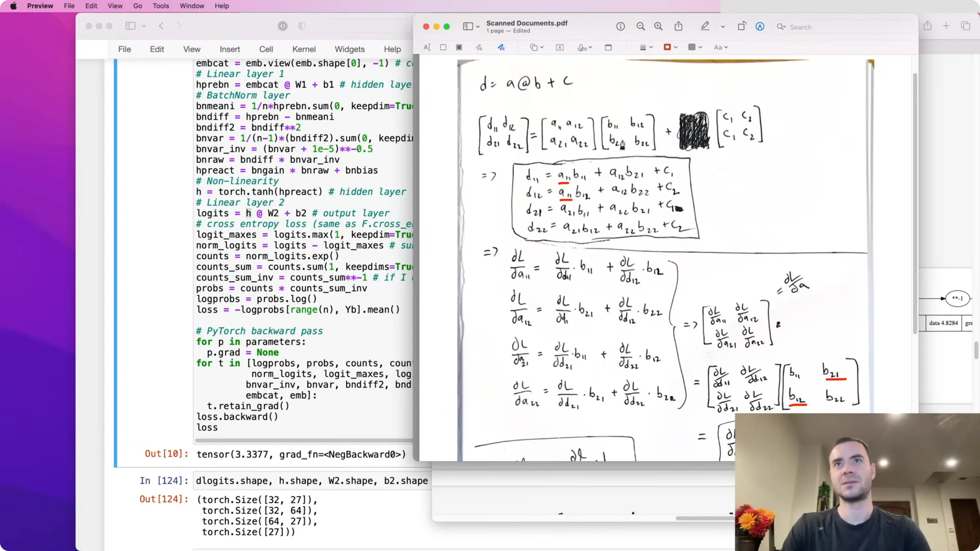Click the Preview window vertical scrollbar
The height and width of the screenshot is (551, 980).
915,203
